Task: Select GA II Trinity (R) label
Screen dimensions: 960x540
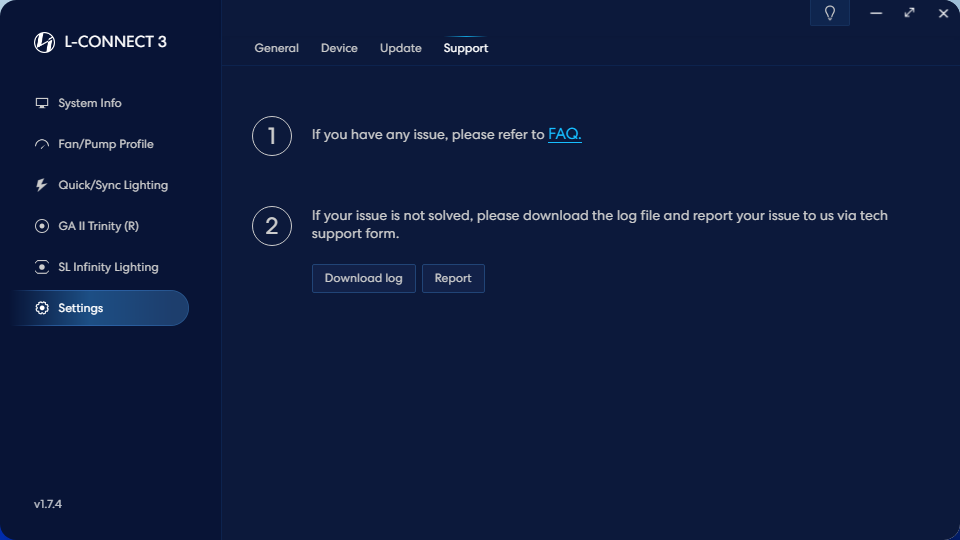Action: pos(98,226)
